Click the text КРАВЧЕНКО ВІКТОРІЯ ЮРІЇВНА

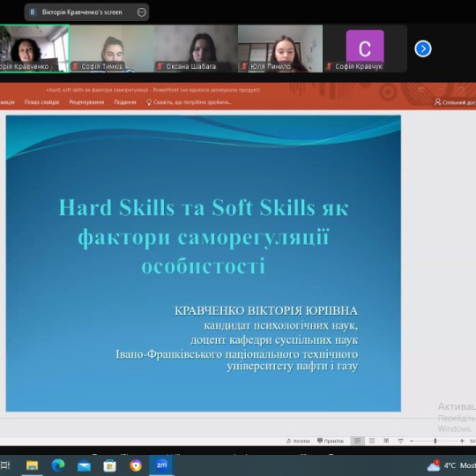(x=266, y=310)
